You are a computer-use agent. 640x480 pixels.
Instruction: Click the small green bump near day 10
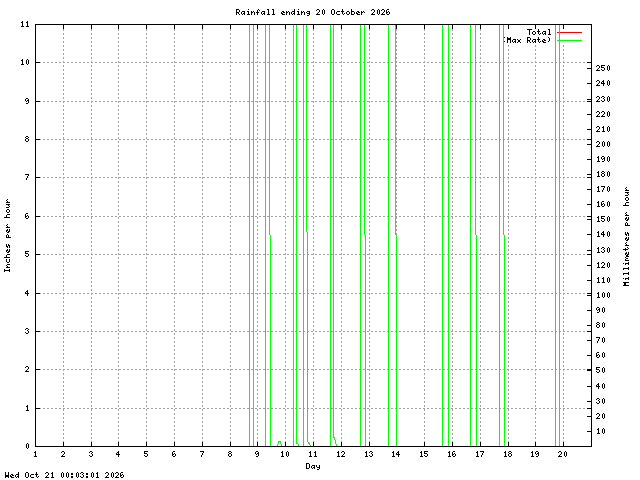(280, 443)
